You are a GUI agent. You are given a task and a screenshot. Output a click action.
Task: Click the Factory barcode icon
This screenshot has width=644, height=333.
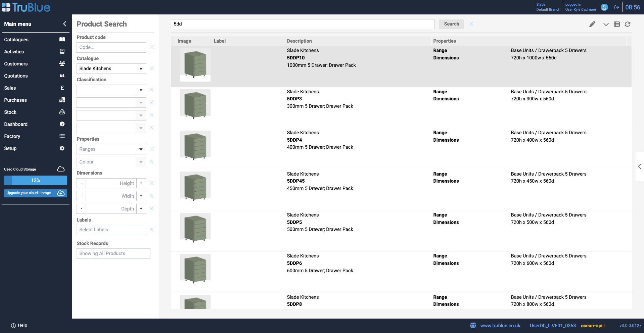62,136
